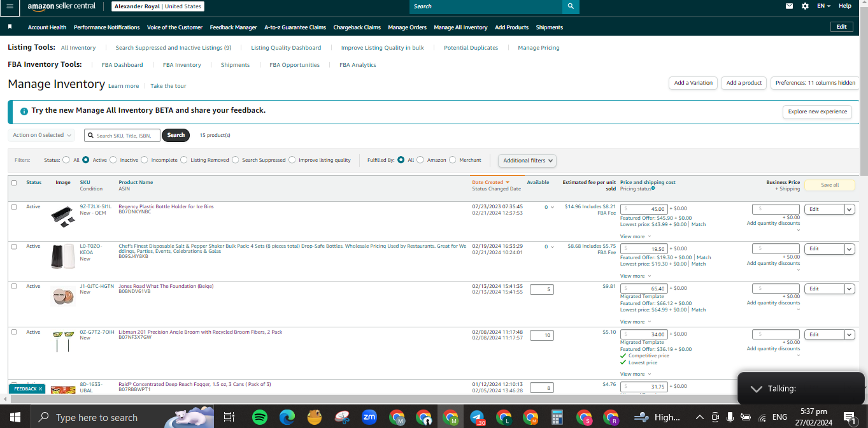This screenshot has width=868, height=428.
Task: Open Performance Notifications menu item
Action: click(x=106, y=27)
